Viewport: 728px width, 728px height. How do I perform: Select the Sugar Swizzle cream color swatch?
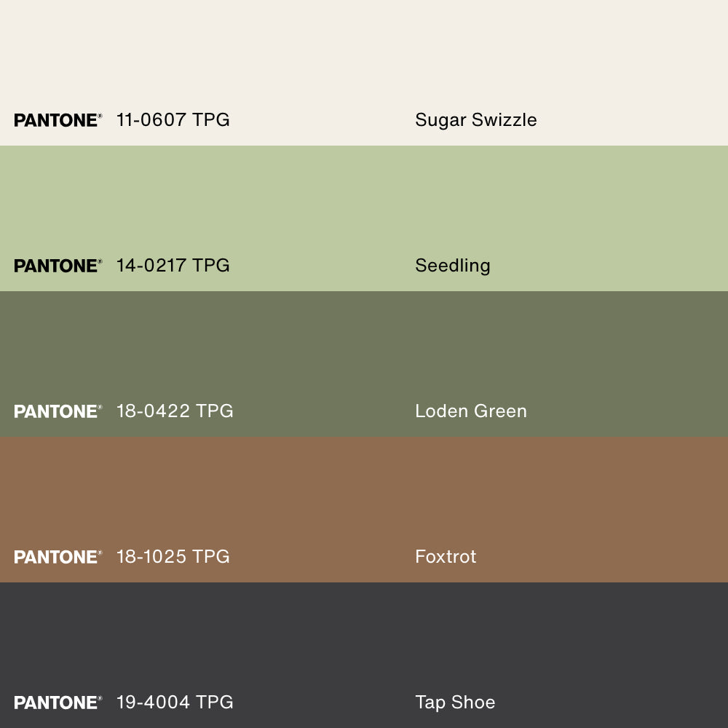point(364,72)
